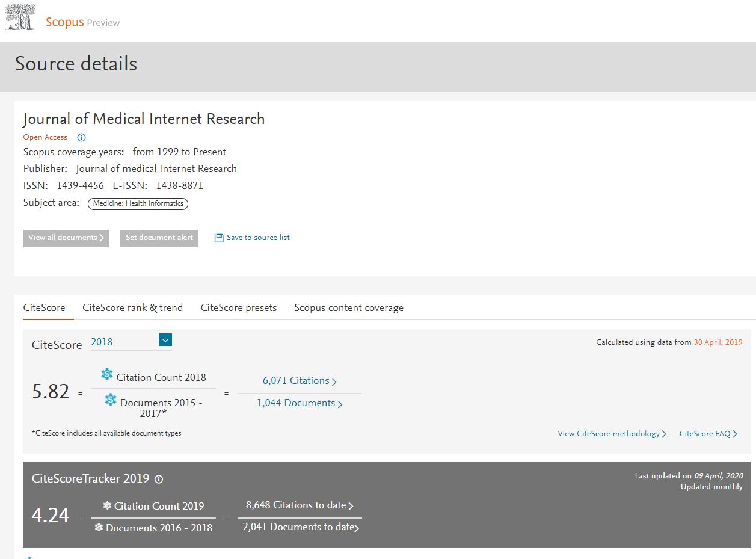Click the Last updated 09 April, 2020 text
This screenshot has height=559, width=756.
coord(689,476)
